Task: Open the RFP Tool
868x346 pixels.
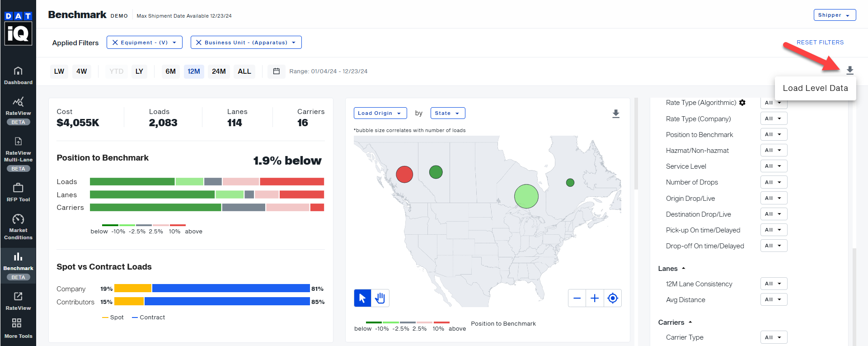Action: 18,192
